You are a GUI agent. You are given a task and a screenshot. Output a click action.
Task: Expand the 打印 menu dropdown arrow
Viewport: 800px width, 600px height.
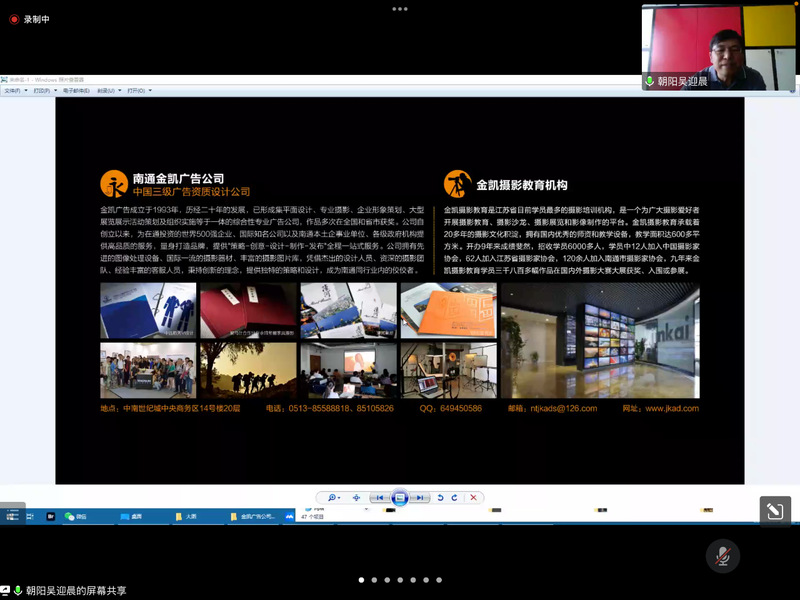pyautogui.click(x=56, y=91)
